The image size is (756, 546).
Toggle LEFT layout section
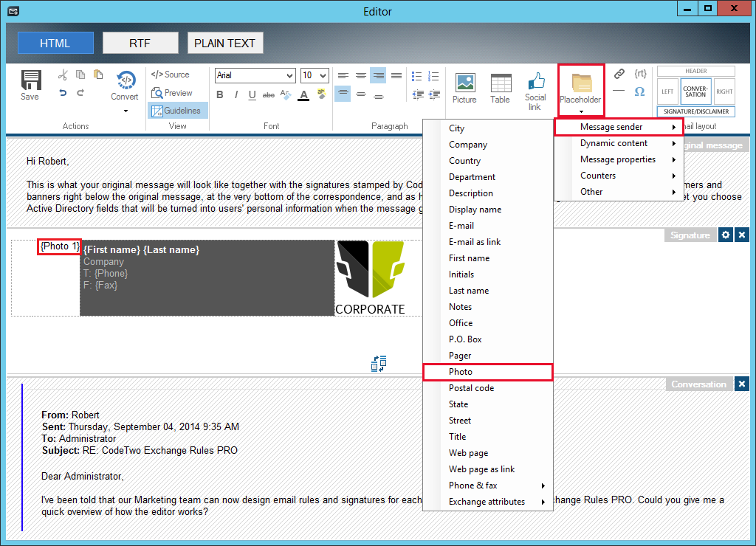pos(667,91)
